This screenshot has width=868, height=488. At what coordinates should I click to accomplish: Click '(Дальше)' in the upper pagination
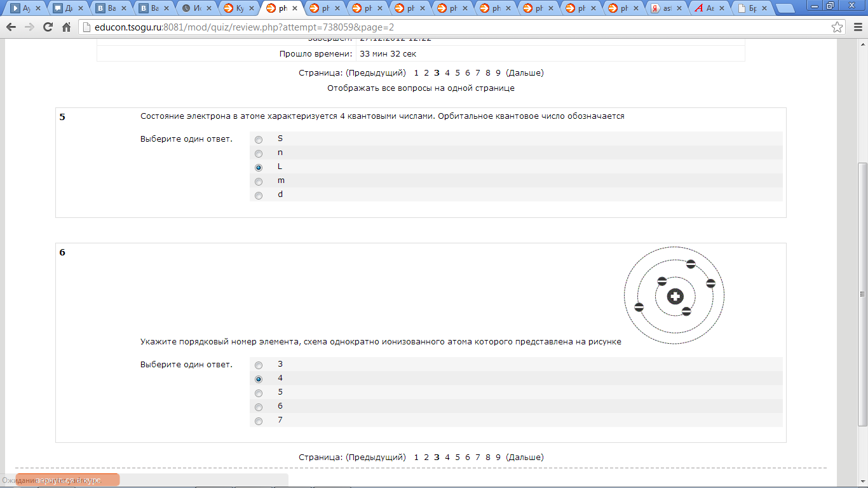point(525,72)
